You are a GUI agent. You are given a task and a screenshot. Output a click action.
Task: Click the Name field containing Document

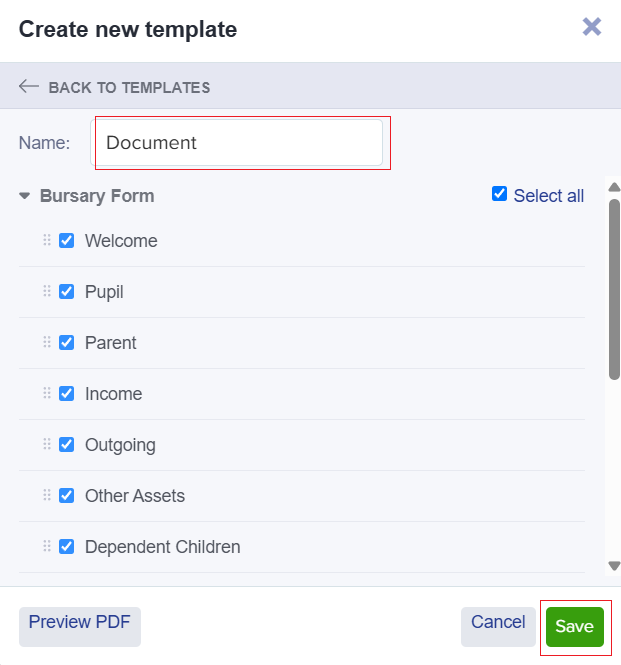pos(237,142)
